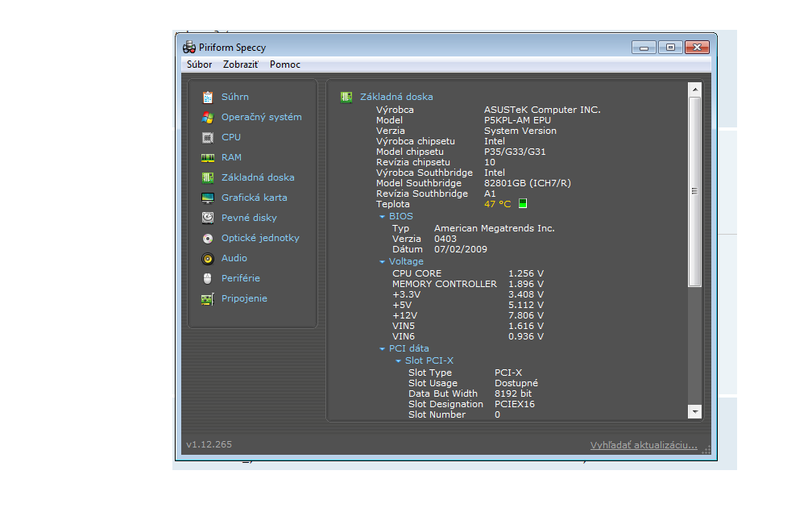This screenshot has width=812, height=508.
Task: Click the Základná doska panel heading
Action: click(x=396, y=97)
